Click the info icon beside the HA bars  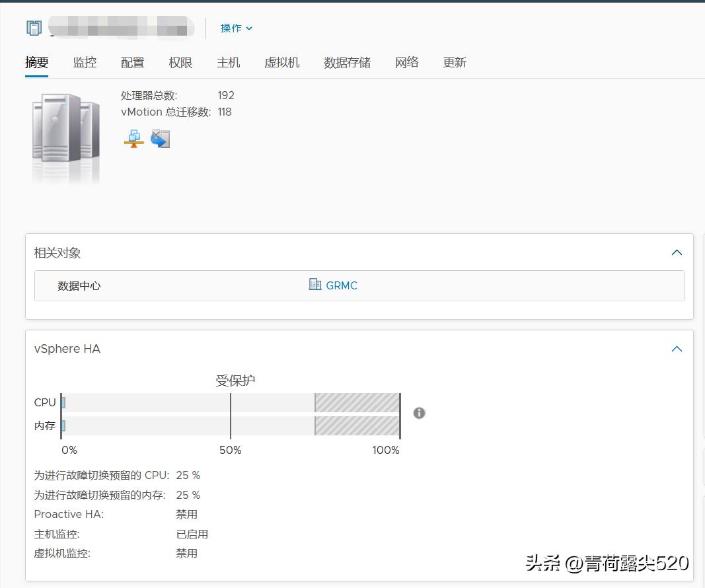[x=419, y=413]
